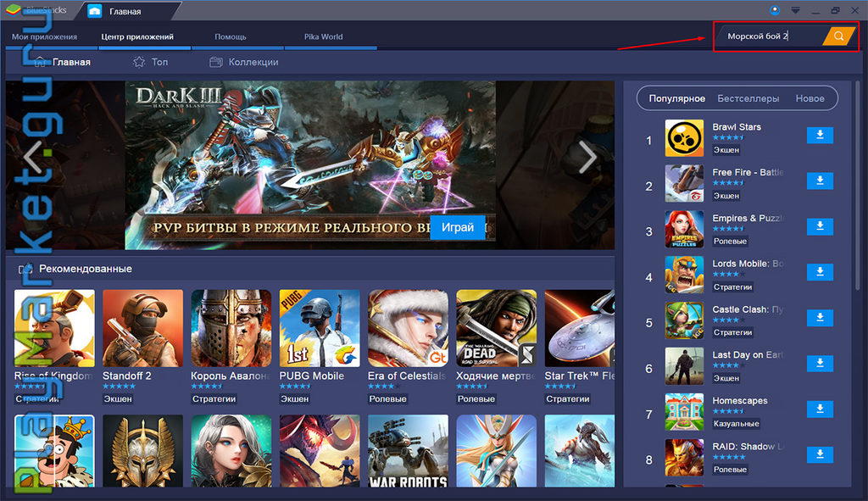Download Castle Clash
This screenshot has width=868, height=501.
[x=820, y=317]
